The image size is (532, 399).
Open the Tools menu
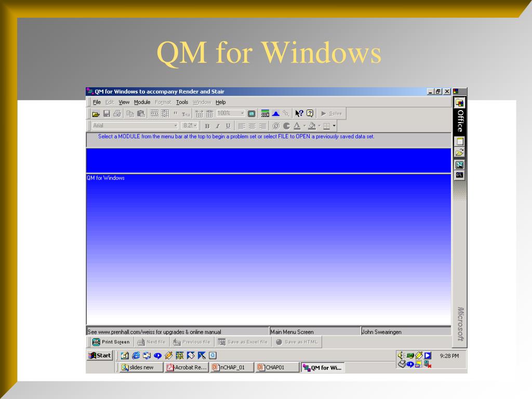tap(182, 102)
